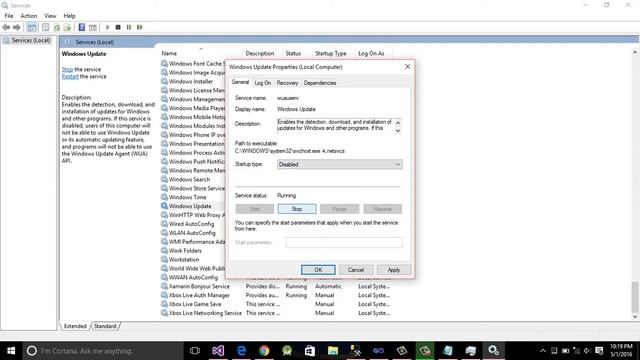Sort by the Status column header

point(293,53)
